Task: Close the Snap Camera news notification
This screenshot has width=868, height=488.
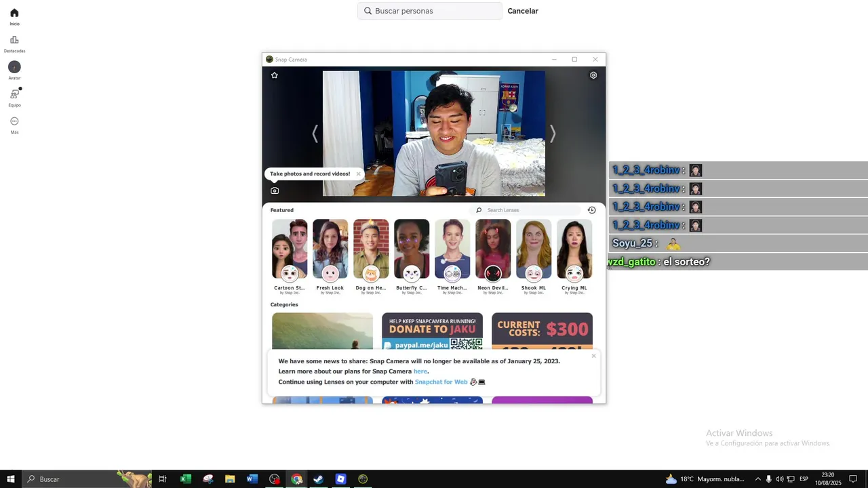Action: tap(593, 356)
